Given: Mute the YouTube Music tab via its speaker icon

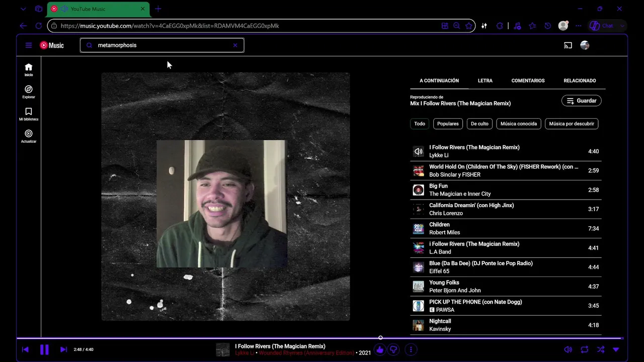Looking at the screenshot, I should [64, 9].
